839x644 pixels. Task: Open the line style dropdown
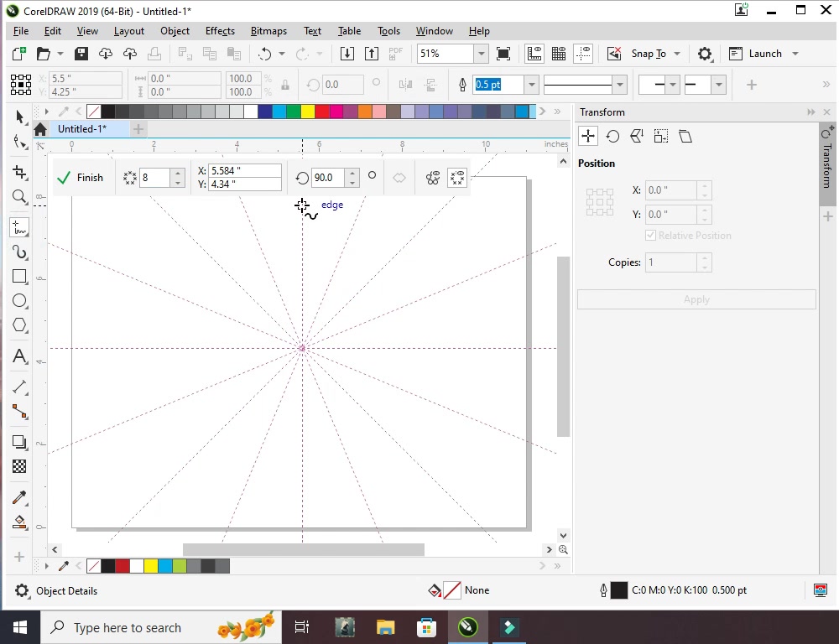click(620, 85)
